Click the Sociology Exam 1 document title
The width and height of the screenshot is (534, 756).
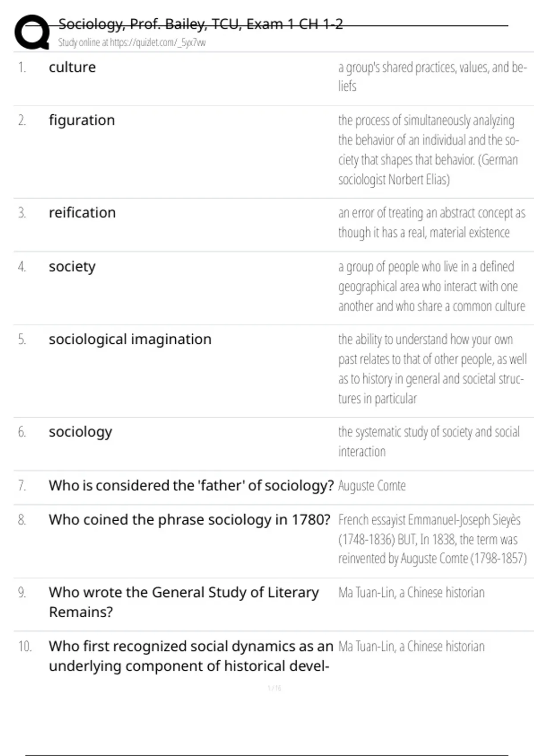click(201, 24)
